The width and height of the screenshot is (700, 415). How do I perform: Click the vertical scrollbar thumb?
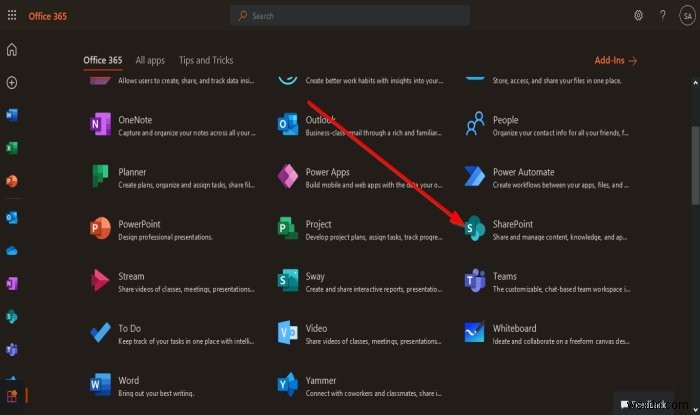point(695,165)
